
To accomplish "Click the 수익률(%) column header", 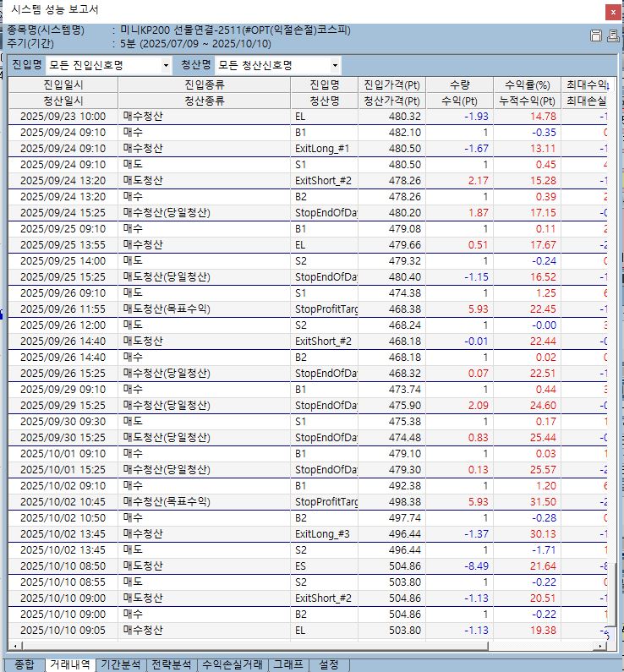I will pos(527,85).
